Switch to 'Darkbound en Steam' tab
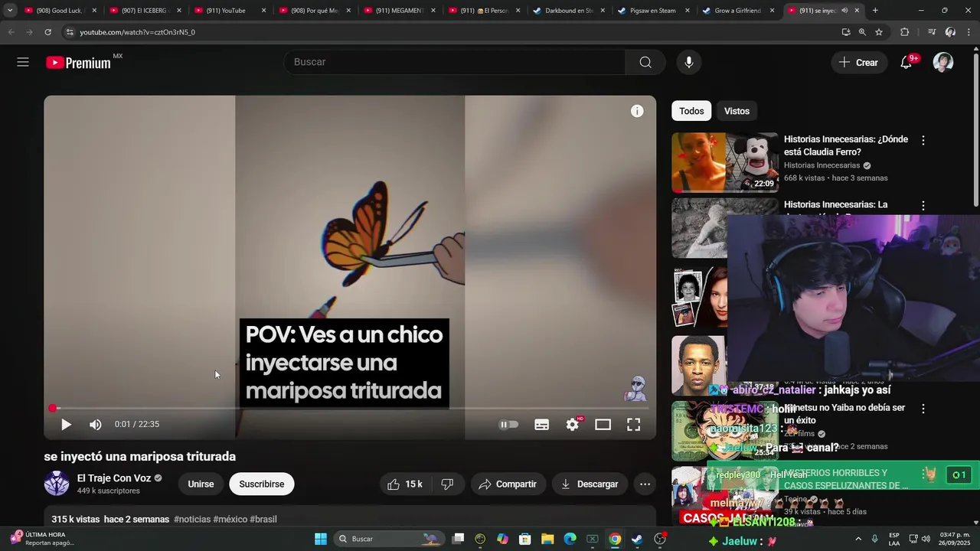Screen dimensions: 980x551 coord(568,11)
